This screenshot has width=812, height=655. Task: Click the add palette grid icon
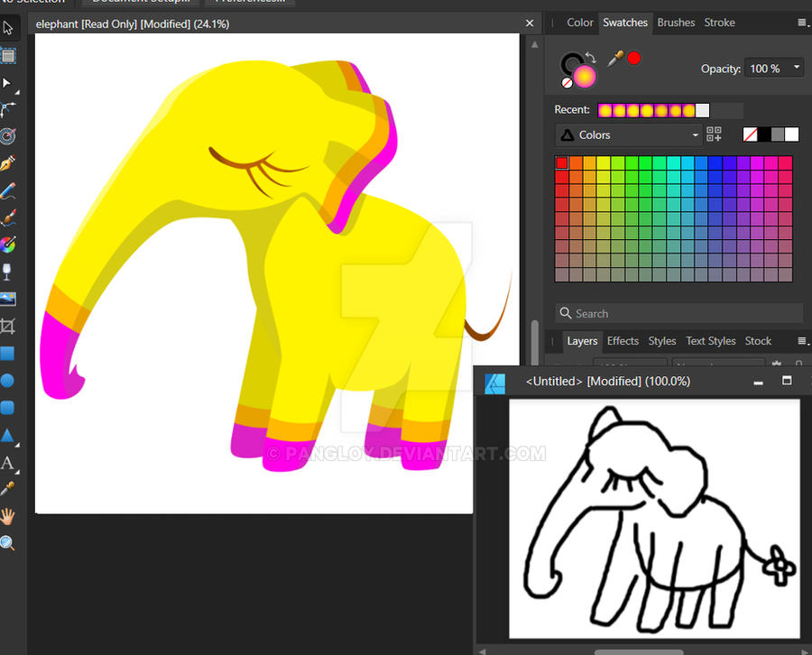715,134
